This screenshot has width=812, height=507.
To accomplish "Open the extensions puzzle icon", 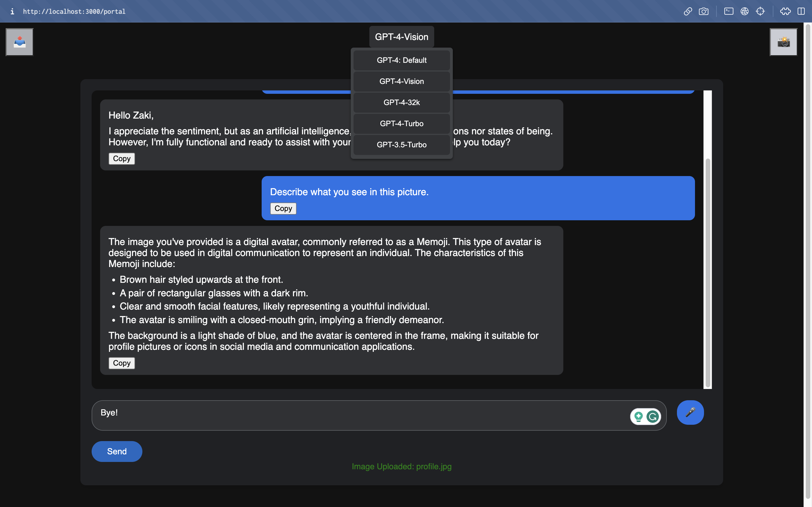I will (785, 11).
